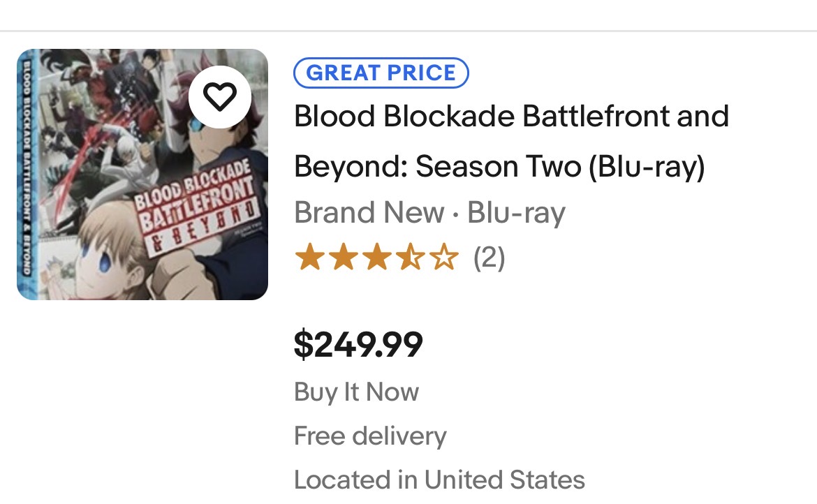This screenshot has height=504, width=817.
Task: Open the Blood Blockade Battlefront listing title
Action: point(511,140)
